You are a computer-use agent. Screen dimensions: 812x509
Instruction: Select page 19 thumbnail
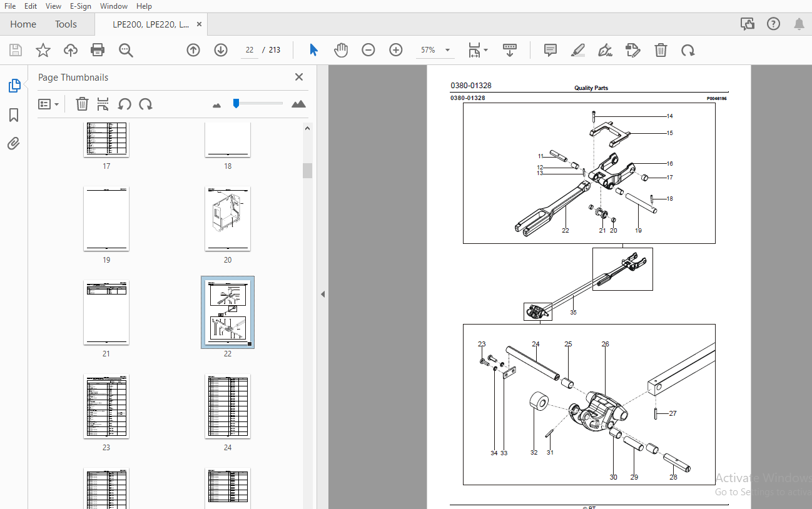[106, 218]
